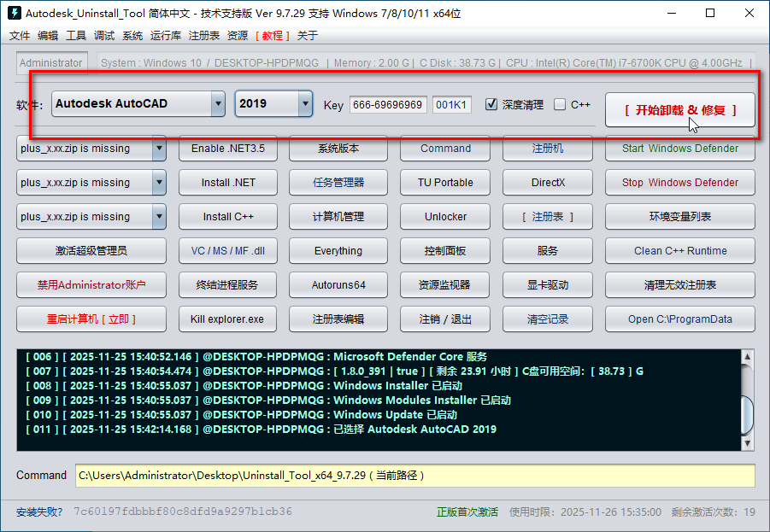Image resolution: width=770 pixels, height=532 pixels.
Task: Open the 注册表 menu
Action: pos(203,35)
